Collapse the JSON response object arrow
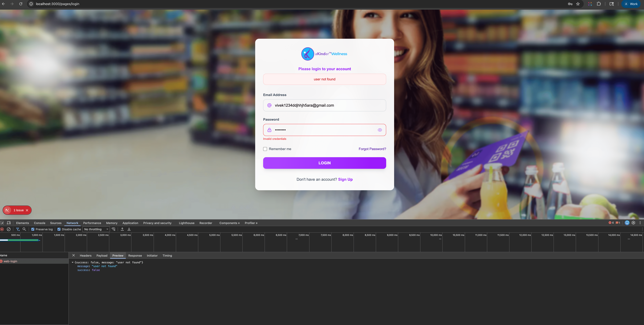This screenshot has height=325, width=644. [72, 263]
